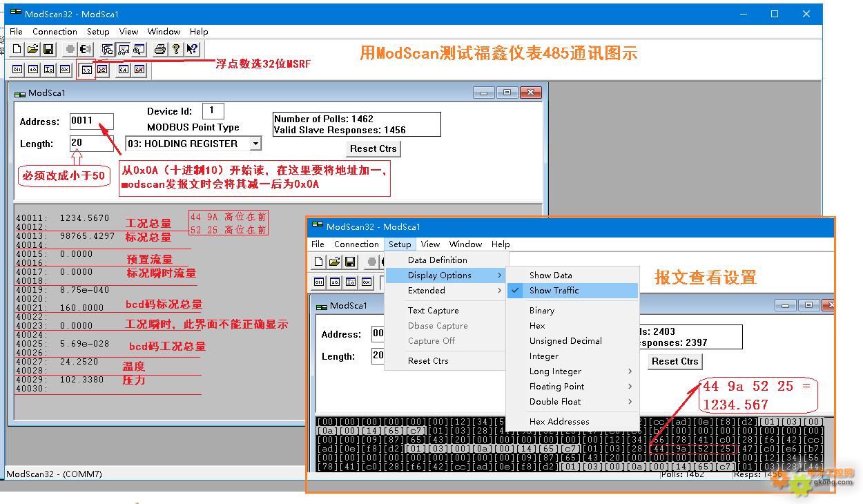Click the Device Id input field
863x504 pixels.
pos(213,110)
